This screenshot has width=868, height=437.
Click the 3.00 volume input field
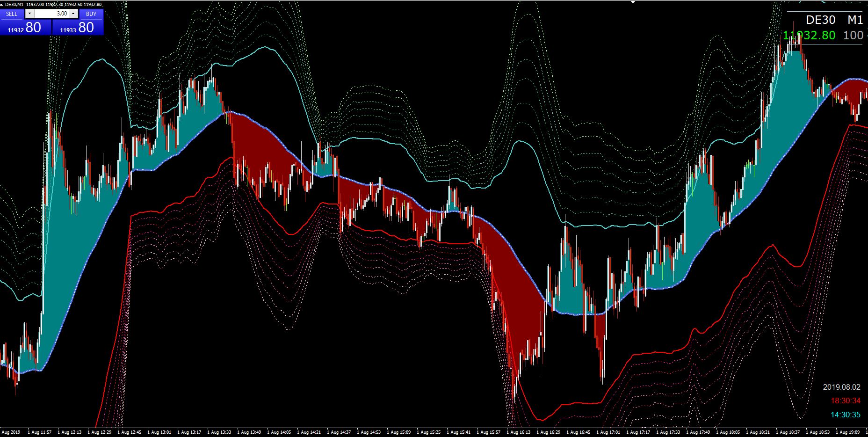pyautogui.click(x=51, y=14)
